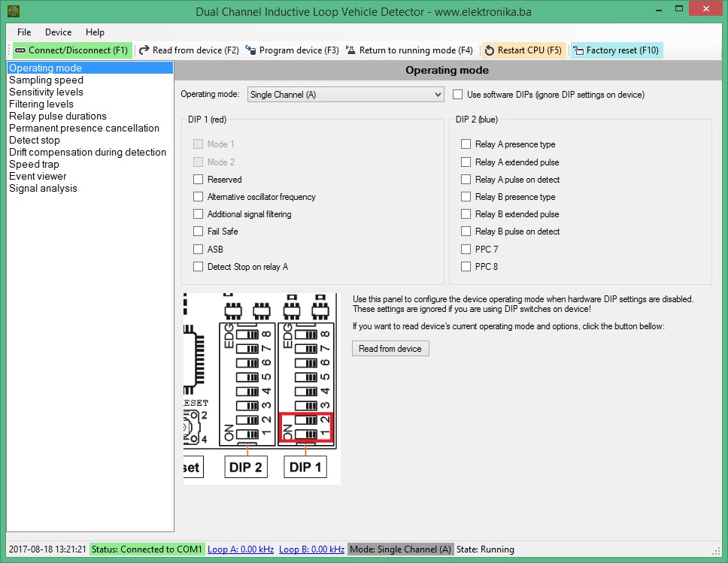The width and height of the screenshot is (728, 563).
Task: Open Speed trap page
Action: (90, 165)
